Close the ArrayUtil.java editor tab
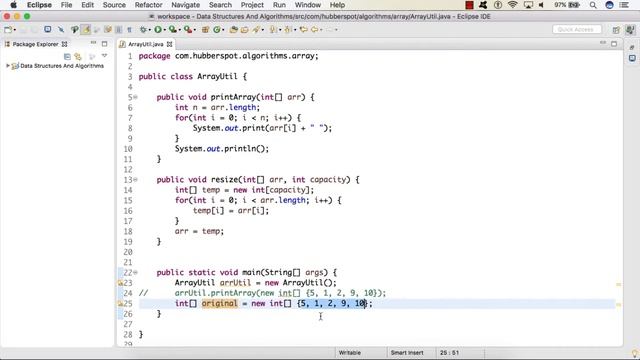Image resolution: width=640 pixels, height=360 pixels. 169,44
